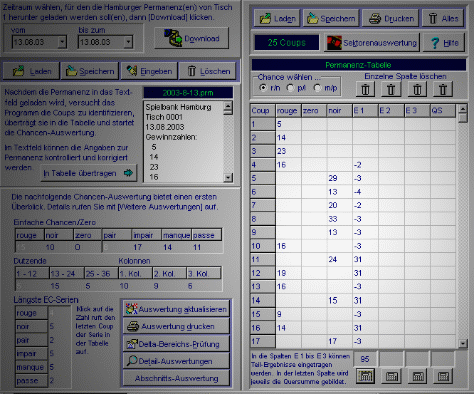474x394 pixels.
Task: Open the 'bis zum' date dropdown arrow
Action: [x=128, y=42]
